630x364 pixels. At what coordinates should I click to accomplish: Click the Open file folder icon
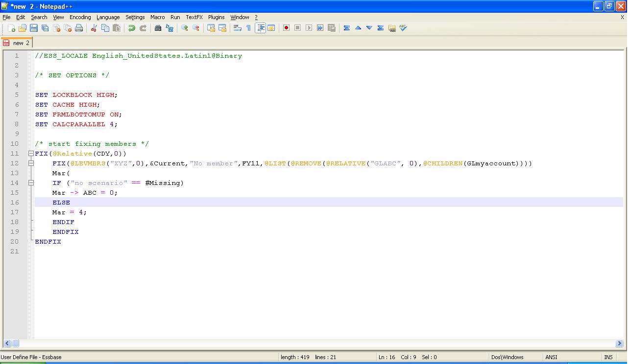[23, 28]
